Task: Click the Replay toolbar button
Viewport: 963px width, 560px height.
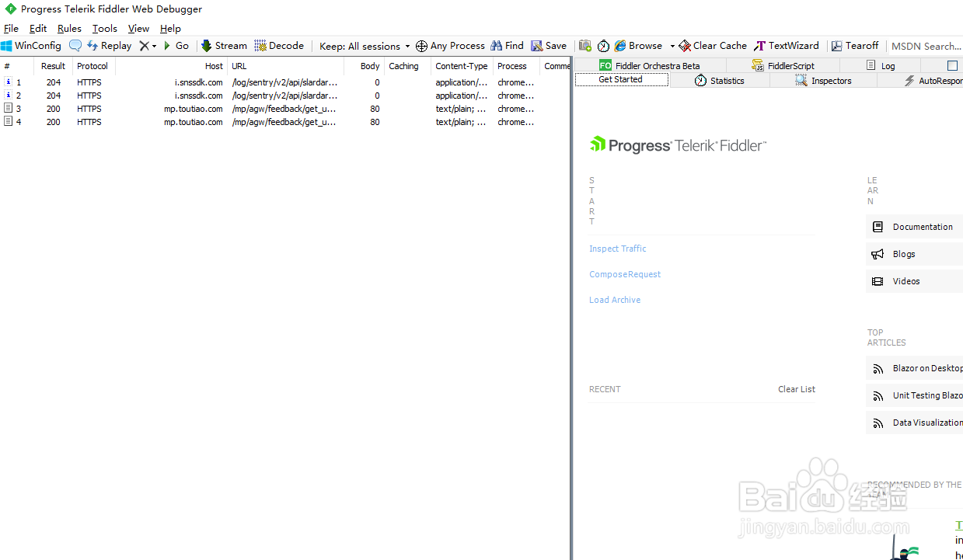Action: point(109,46)
